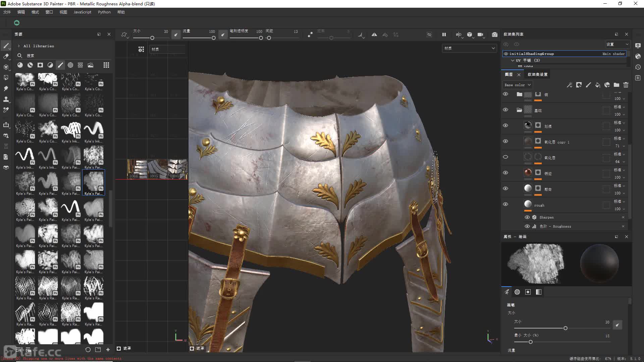The height and width of the screenshot is (362, 644).
Task: Open the viewport 材质 display mode dropdown
Action: pos(469,48)
